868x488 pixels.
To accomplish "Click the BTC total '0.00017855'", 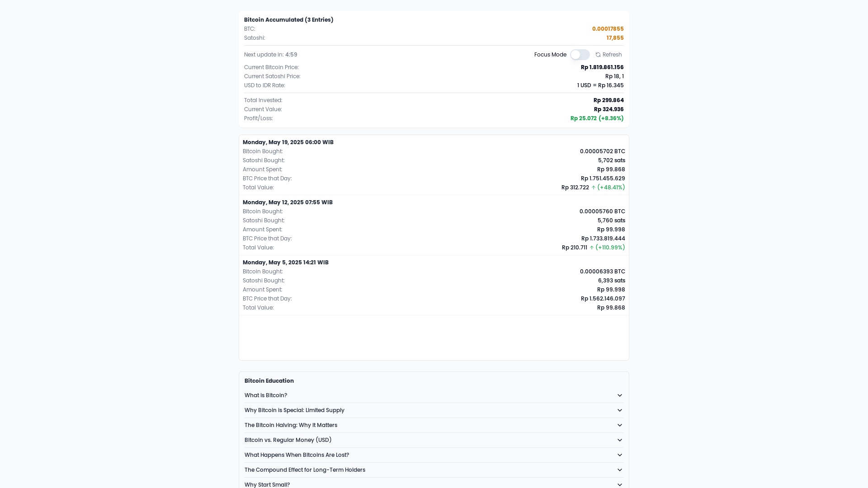I will [608, 29].
